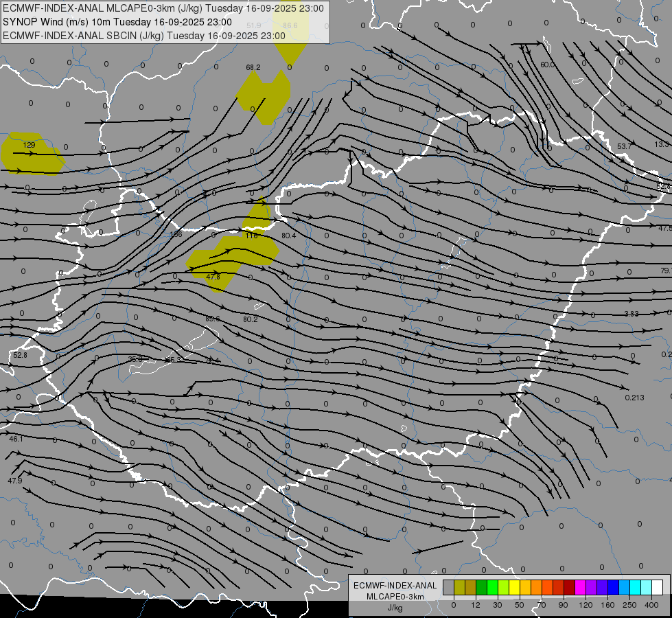Click the legend title ECMWF-INDEX-ANAL

(x=395, y=586)
